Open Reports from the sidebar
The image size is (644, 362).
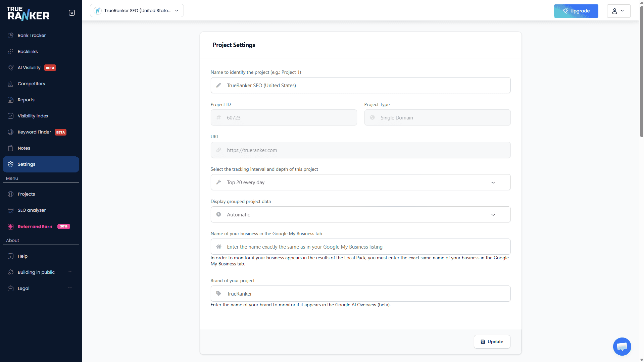(26, 100)
